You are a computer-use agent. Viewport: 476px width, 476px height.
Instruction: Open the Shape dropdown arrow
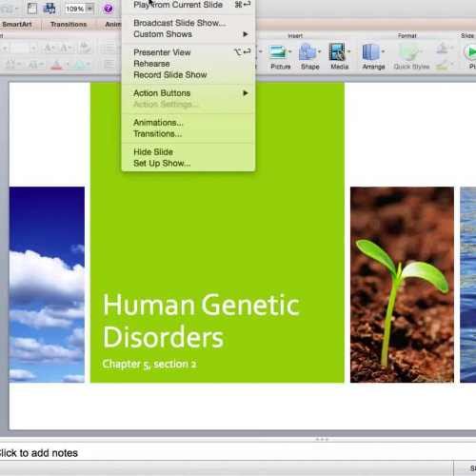coord(319,51)
